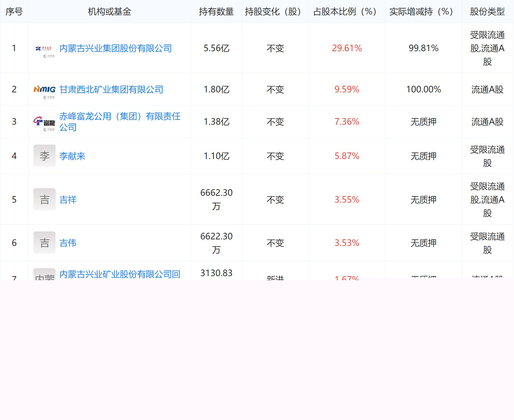This screenshot has height=420, width=514.
Task: Select holding amount 1.10亿
Action: click(x=216, y=156)
